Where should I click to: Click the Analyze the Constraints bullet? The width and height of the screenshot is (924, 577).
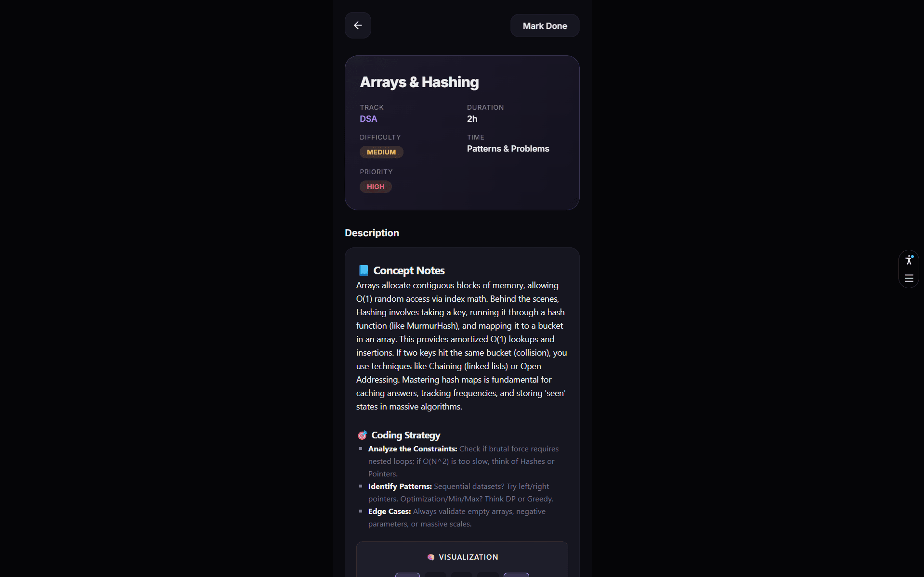(x=463, y=461)
